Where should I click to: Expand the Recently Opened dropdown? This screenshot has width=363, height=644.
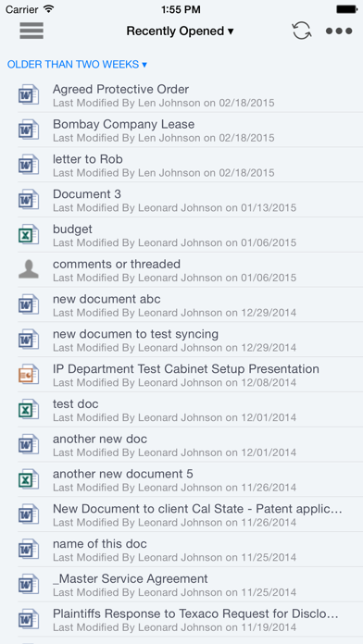pyautogui.click(x=180, y=31)
